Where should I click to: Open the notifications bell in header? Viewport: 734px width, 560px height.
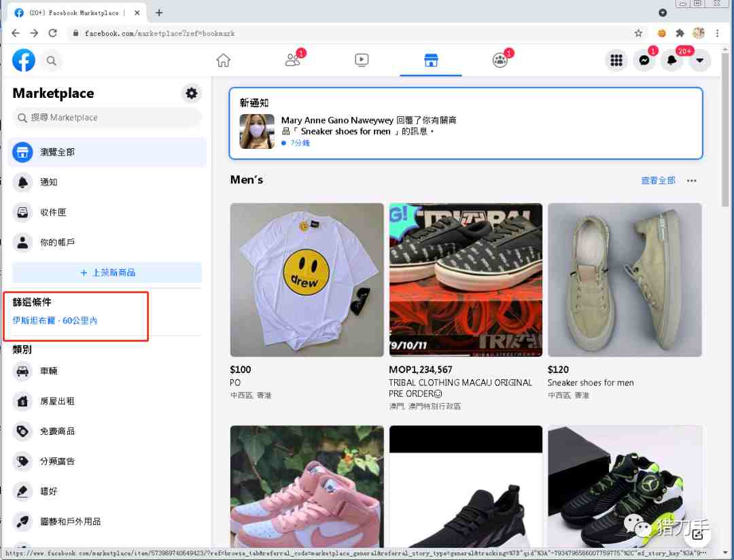671,60
